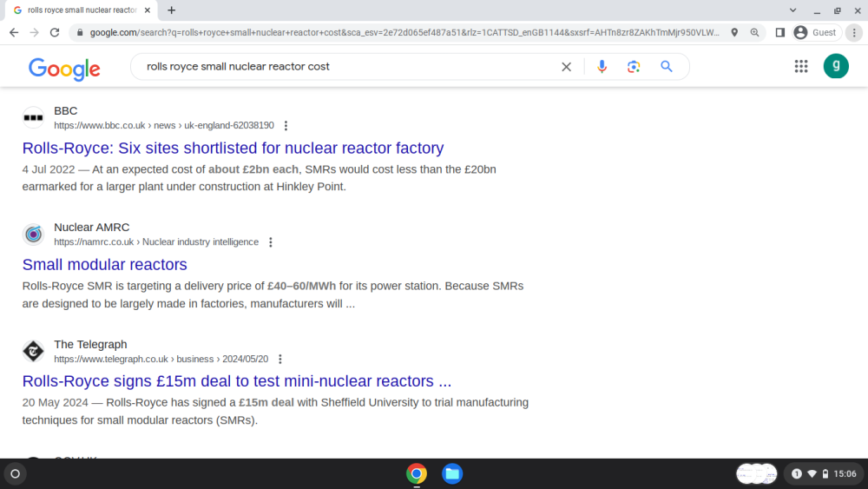The width and height of the screenshot is (868, 489).
Task: Open the tab search chevron
Action: (x=792, y=10)
